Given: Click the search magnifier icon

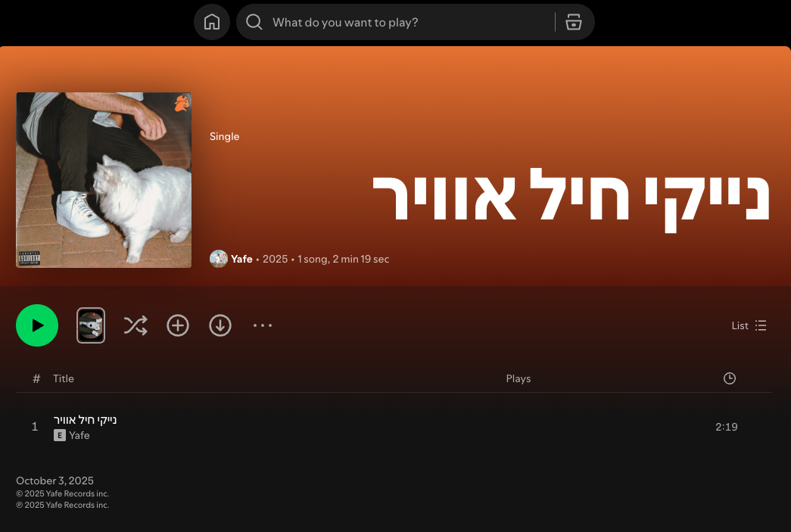Looking at the screenshot, I should [x=254, y=22].
